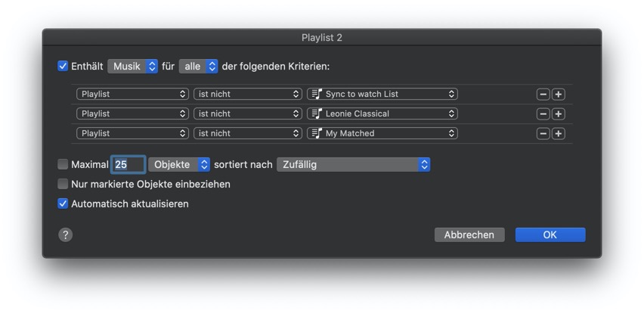Open the My Matched row's ist nicht dropdown
Viewport: 644px width, 314px height.
pos(247,134)
